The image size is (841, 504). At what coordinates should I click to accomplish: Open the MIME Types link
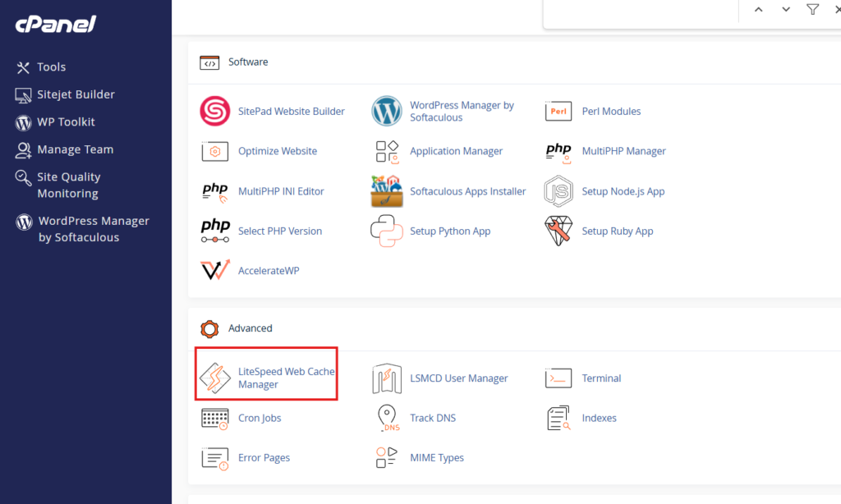437,457
